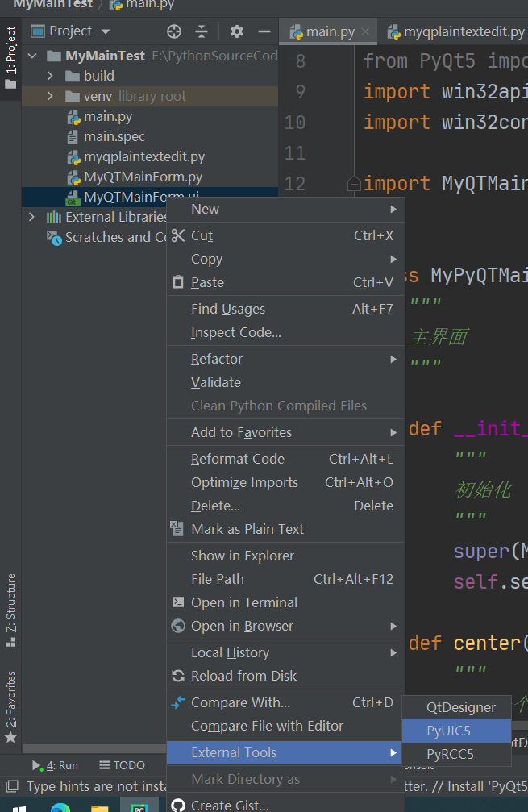Viewport: 528px width, 812px height.
Task: Click the code fold marker at line 12
Action: pos(354,183)
